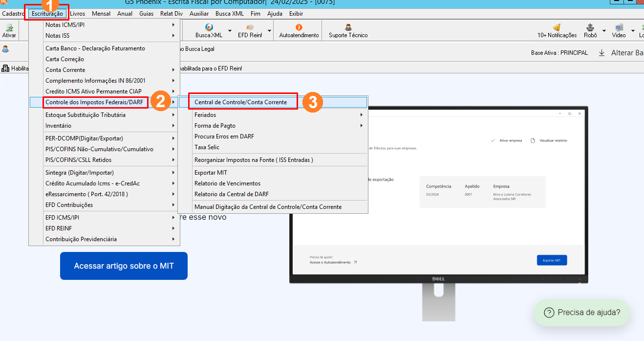Open the 10+ Notificações bell icon
Viewport: 644px width, 341px height.
pos(557,30)
